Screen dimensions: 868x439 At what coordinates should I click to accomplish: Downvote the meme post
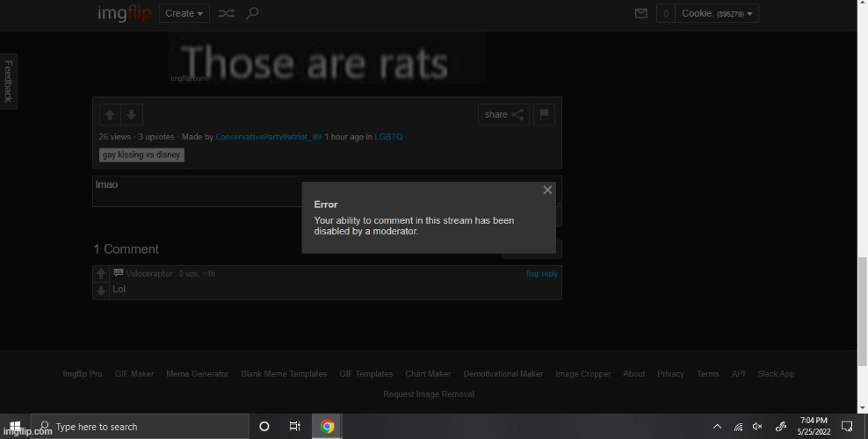click(132, 114)
